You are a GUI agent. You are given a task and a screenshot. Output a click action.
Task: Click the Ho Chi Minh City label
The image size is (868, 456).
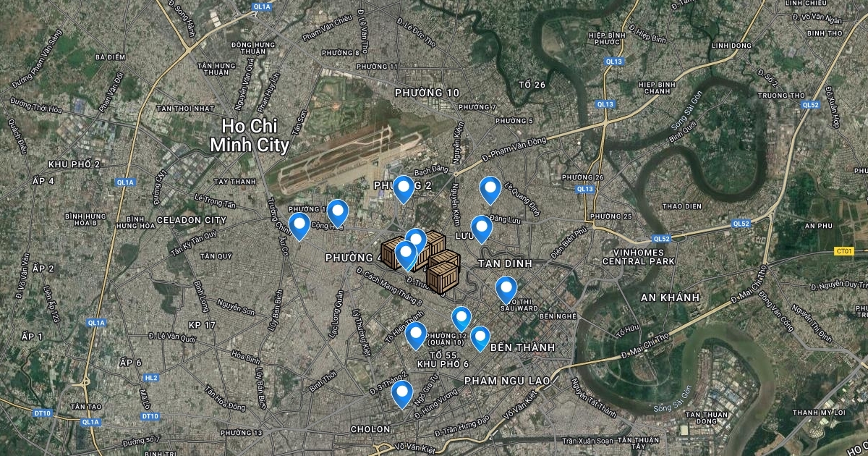[x=250, y=135]
